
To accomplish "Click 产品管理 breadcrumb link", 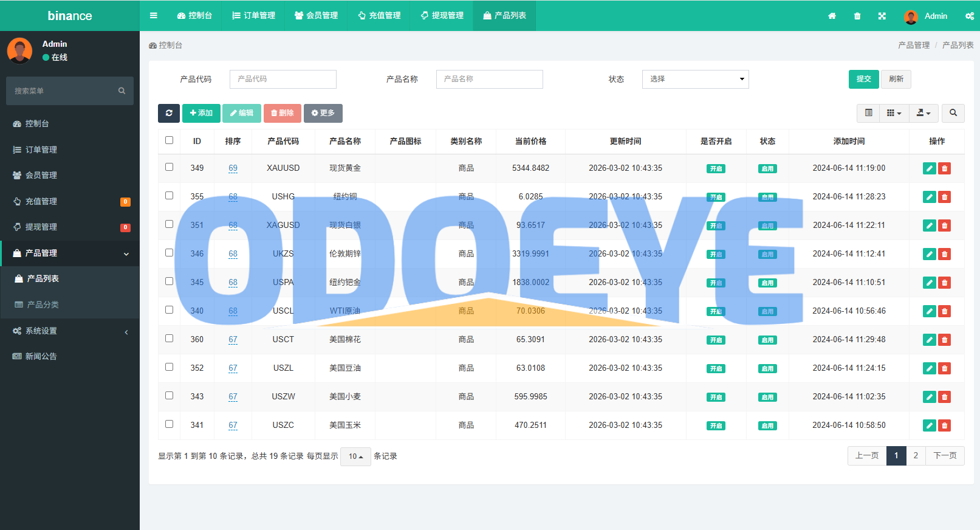I will pos(914,46).
